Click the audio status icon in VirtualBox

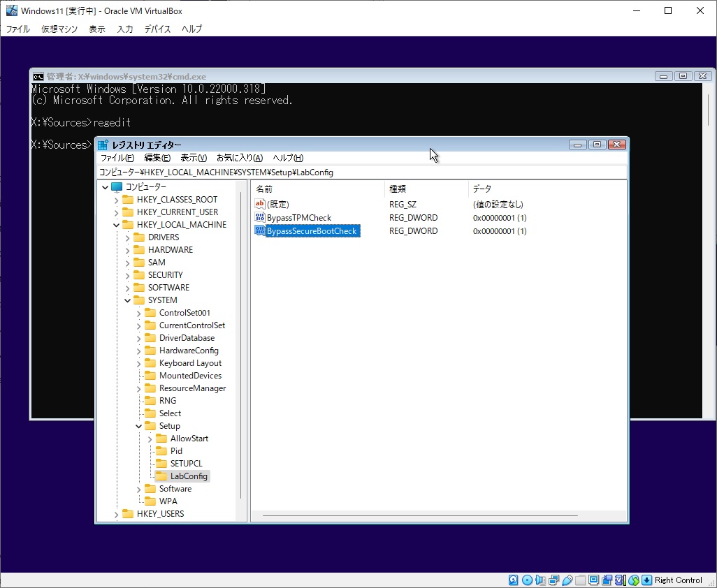[540, 580]
